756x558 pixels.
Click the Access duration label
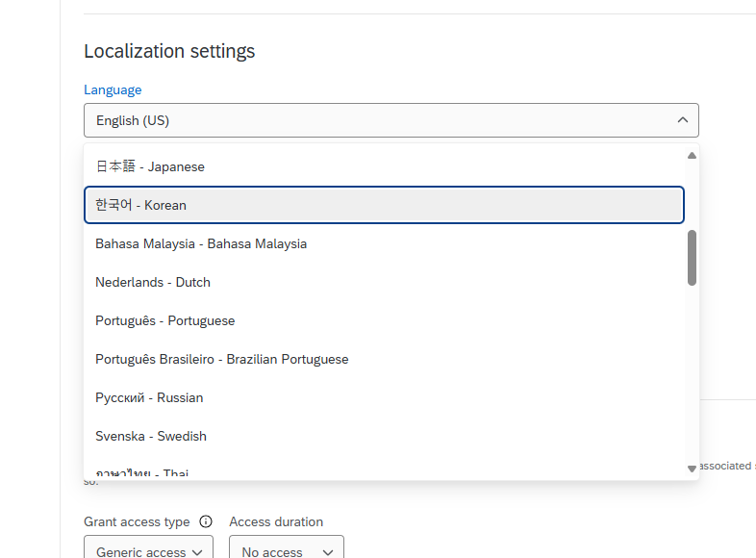click(x=276, y=521)
